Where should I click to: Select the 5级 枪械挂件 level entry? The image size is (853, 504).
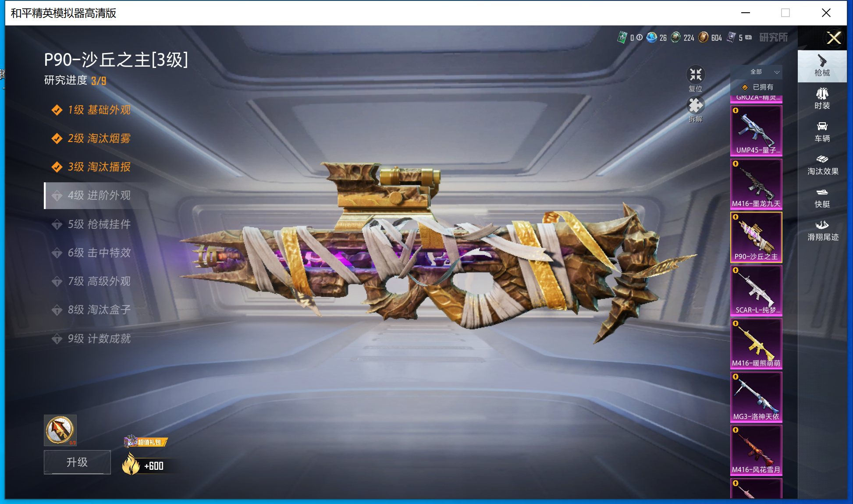coord(99,224)
